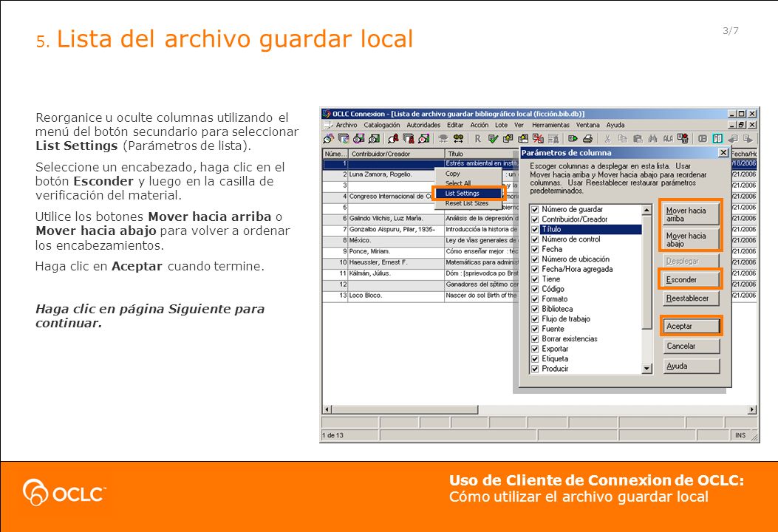Click the scissors Cut icon
The height and width of the screenshot is (532, 778).
pyautogui.click(x=607, y=138)
